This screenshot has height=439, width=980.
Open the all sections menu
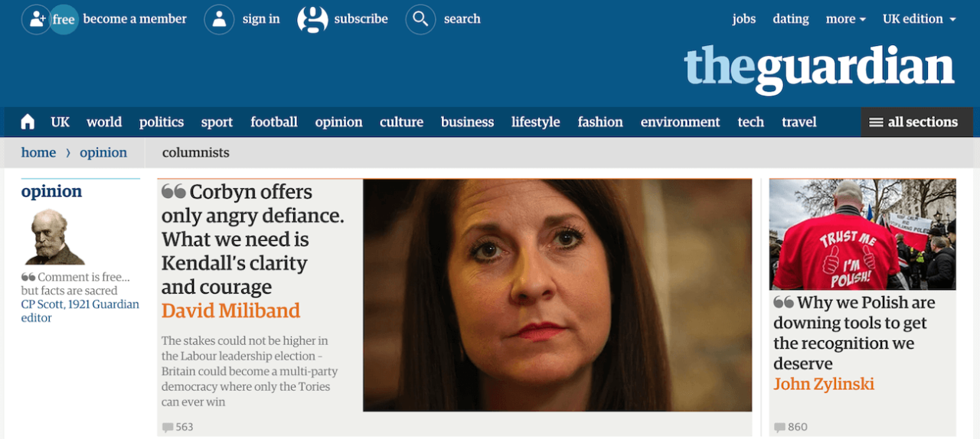point(917,122)
